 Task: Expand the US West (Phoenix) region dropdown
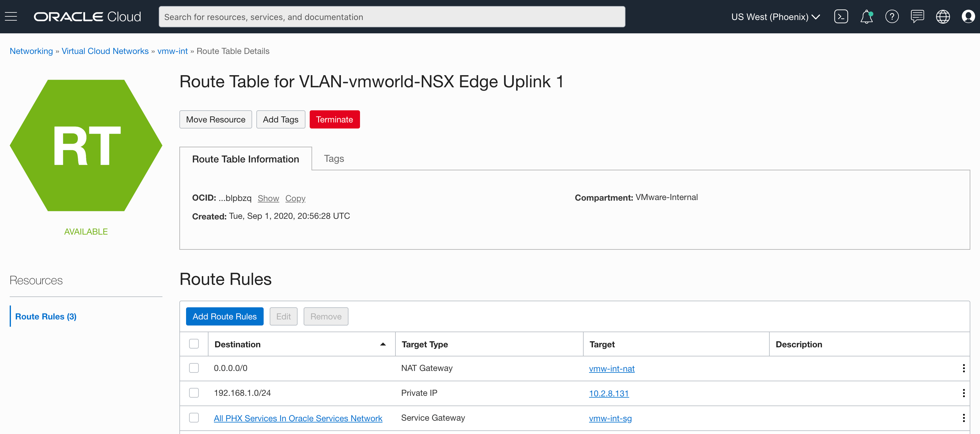[775, 17]
